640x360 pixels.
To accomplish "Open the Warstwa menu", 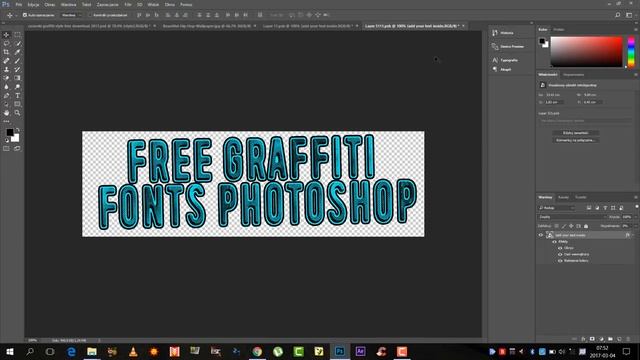I will point(68,4).
